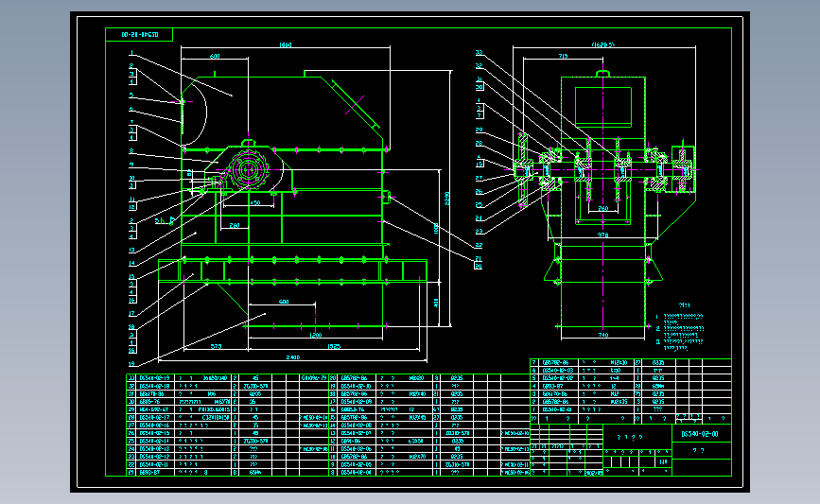The image size is (820, 504).
Task: Select the 450 dimension under the sprocket
Action: [255, 203]
